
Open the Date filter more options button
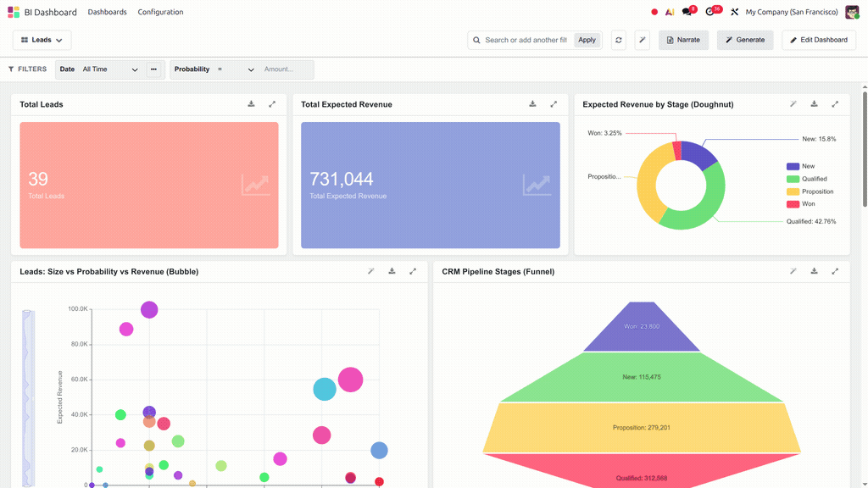point(154,69)
